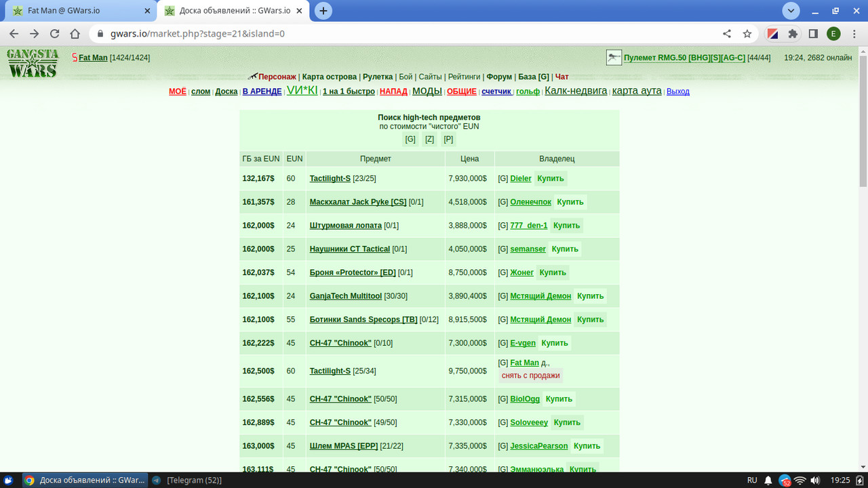Screen dimensions: 868x488
Task: Click the browser forward arrow
Action: (35, 33)
